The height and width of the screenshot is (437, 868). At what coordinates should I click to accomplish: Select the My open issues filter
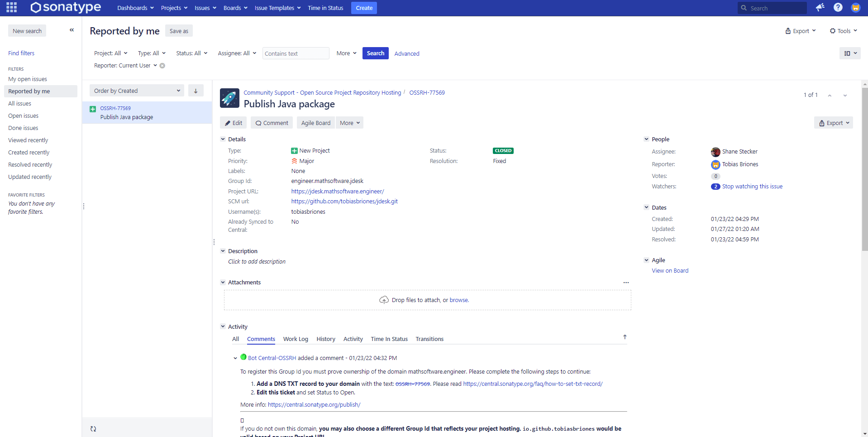click(x=28, y=79)
